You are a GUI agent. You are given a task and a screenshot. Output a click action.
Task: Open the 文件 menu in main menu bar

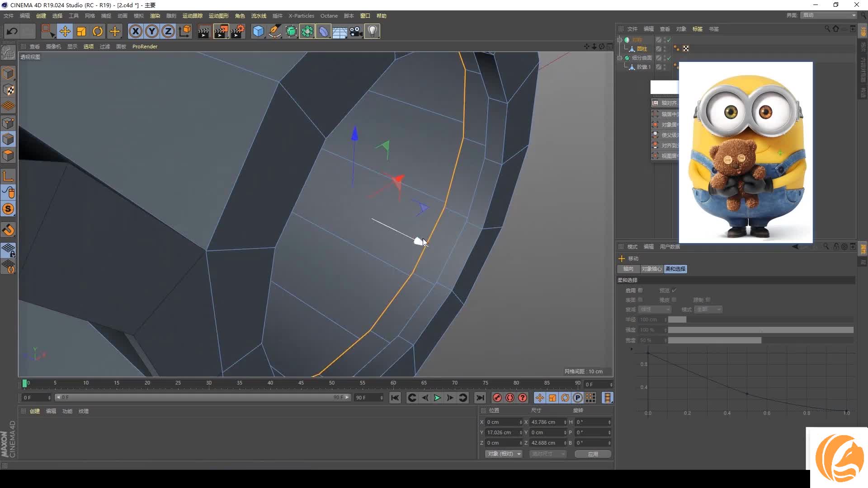[9, 16]
